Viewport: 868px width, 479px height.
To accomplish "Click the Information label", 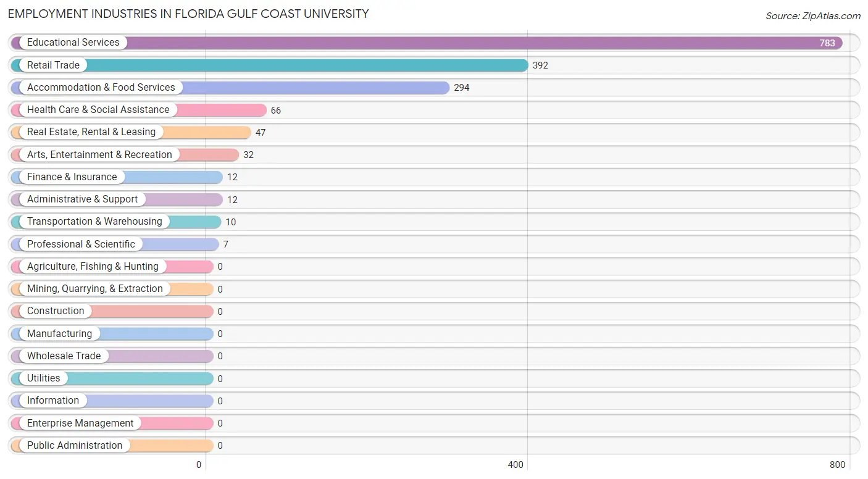I will tap(53, 400).
